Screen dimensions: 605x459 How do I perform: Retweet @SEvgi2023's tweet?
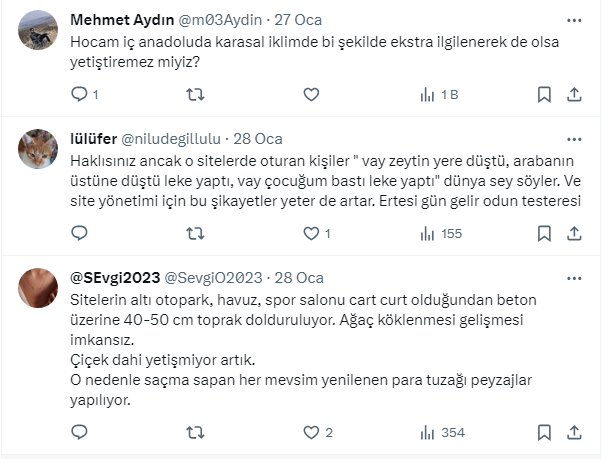click(x=196, y=433)
